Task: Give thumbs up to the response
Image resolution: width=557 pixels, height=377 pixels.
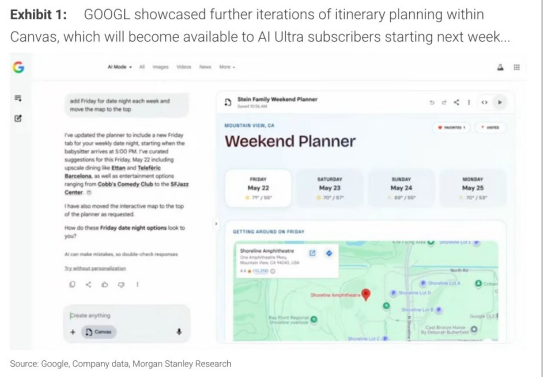Action: 105,284
